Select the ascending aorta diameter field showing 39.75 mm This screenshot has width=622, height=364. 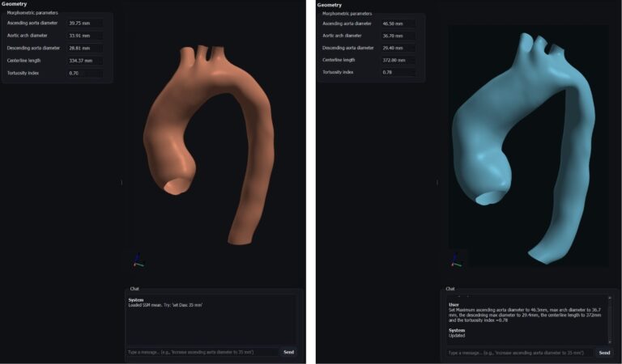tap(84, 23)
